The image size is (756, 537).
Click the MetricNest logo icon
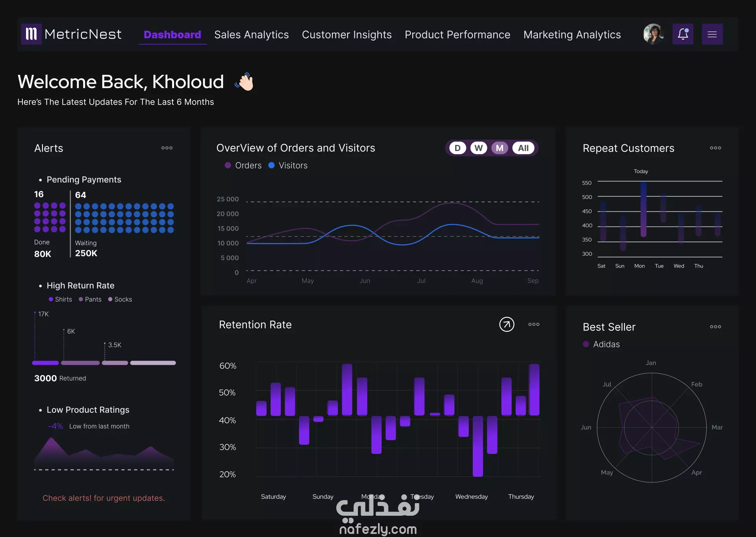tap(31, 34)
